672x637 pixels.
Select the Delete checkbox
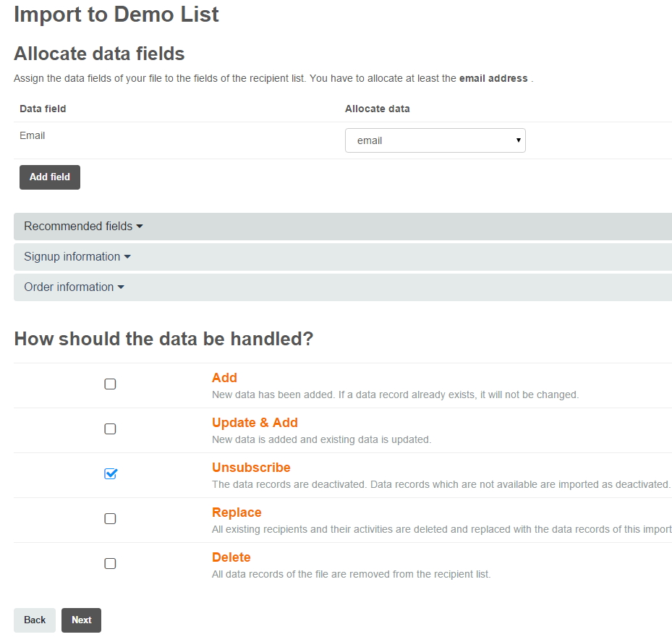[x=110, y=564]
